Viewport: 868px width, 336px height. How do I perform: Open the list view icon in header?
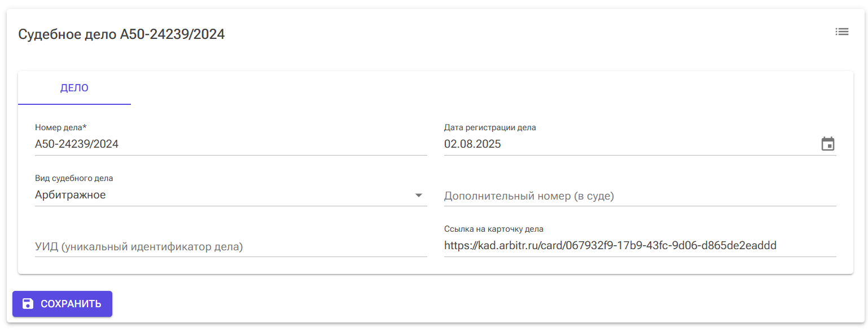tap(841, 32)
